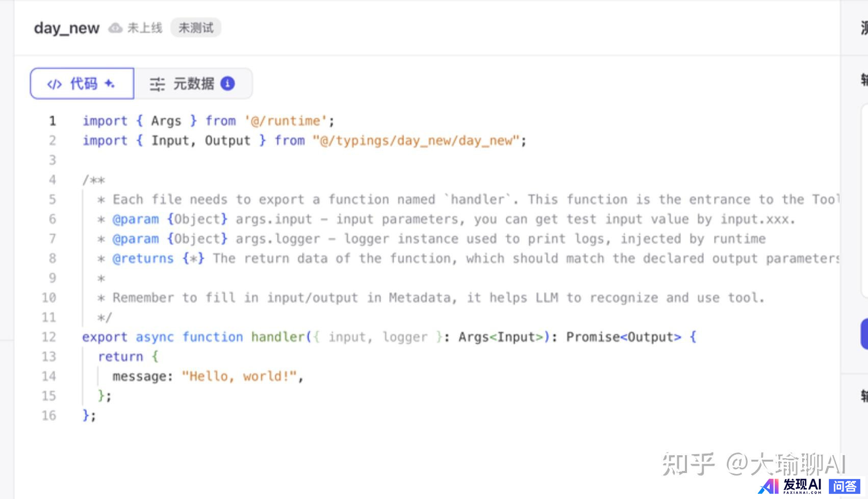
Task: Click the blue 问答 badge
Action: [x=844, y=486]
